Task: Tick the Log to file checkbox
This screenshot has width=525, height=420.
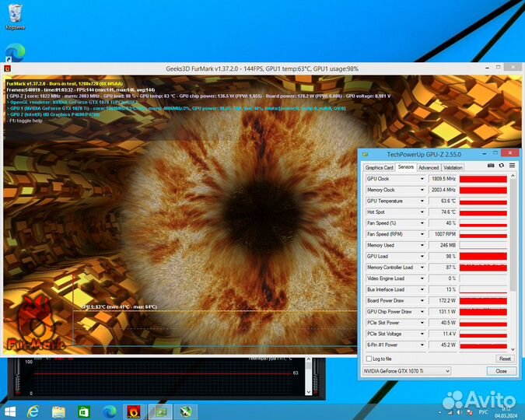Action: pos(369,359)
